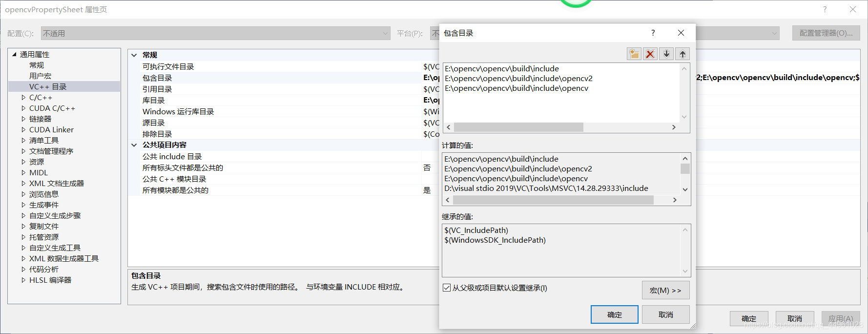Image resolution: width=868 pixels, height=334 pixels.
Task: Click 确定 in the property page window
Action: (749, 318)
